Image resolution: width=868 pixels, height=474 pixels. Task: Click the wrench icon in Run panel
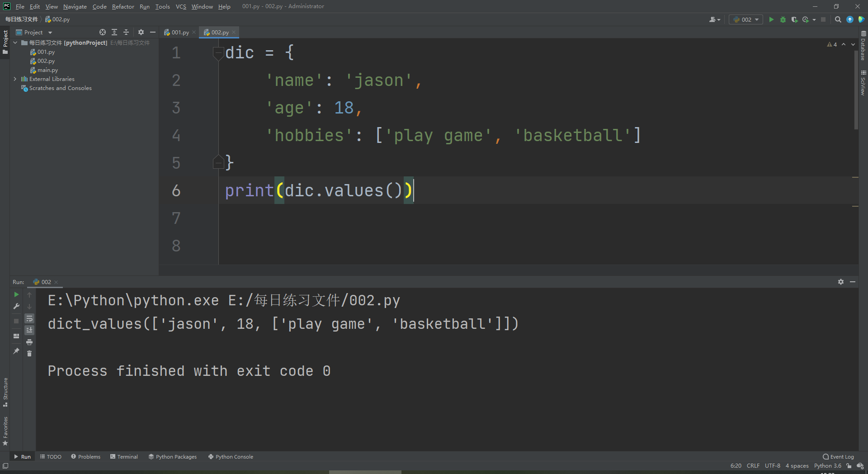[16, 306]
